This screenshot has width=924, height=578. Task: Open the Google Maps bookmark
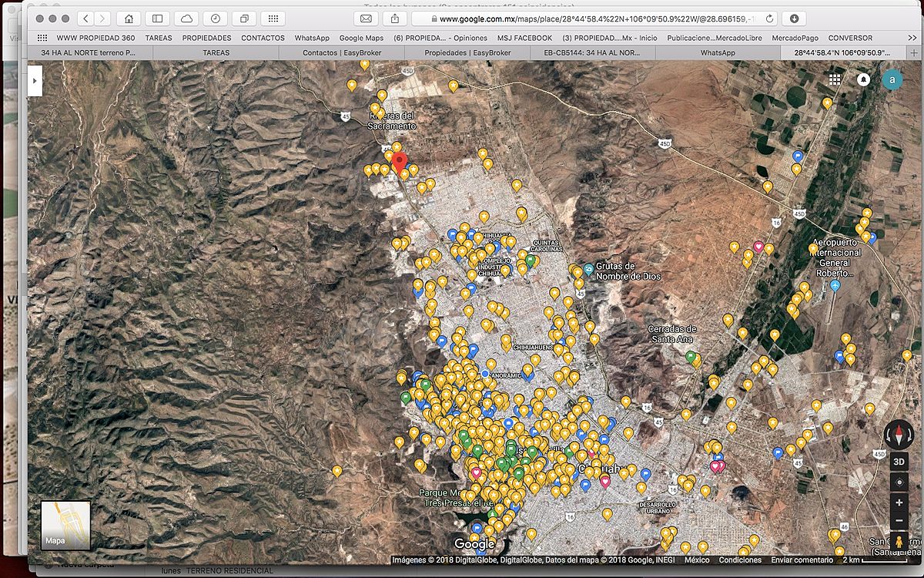click(361, 38)
